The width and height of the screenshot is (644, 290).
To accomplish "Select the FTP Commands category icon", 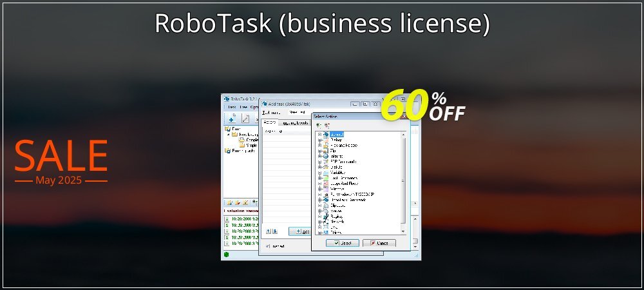I will tap(326, 161).
